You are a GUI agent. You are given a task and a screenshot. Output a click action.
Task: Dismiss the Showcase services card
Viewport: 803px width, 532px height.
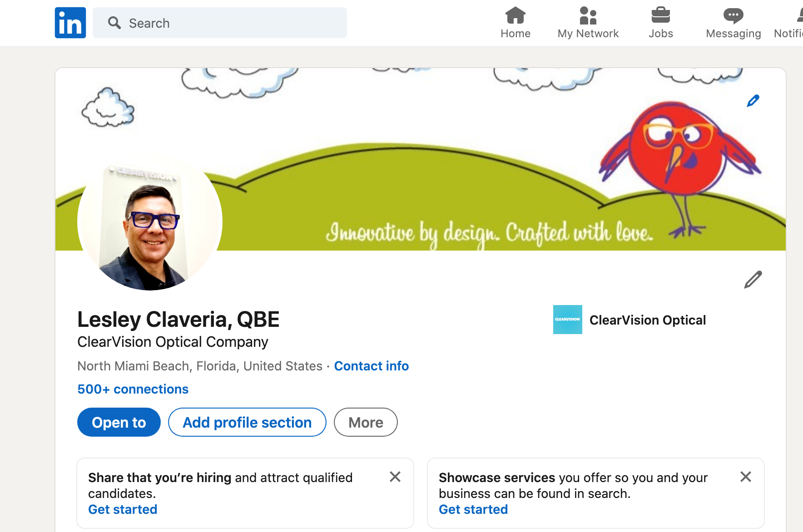click(x=745, y=477)
